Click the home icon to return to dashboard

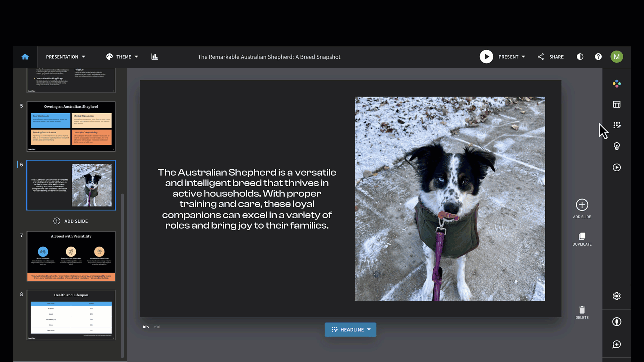[25, 57]
